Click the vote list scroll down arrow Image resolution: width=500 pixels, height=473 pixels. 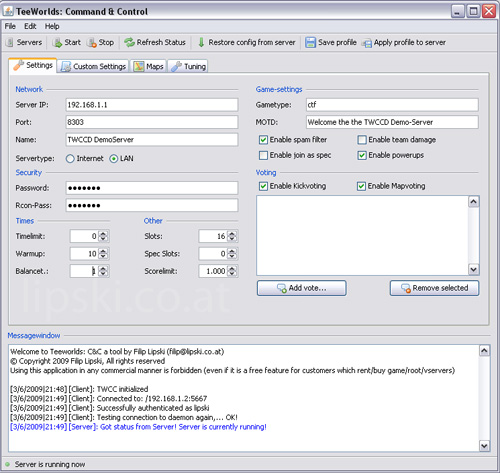point(474,269)
